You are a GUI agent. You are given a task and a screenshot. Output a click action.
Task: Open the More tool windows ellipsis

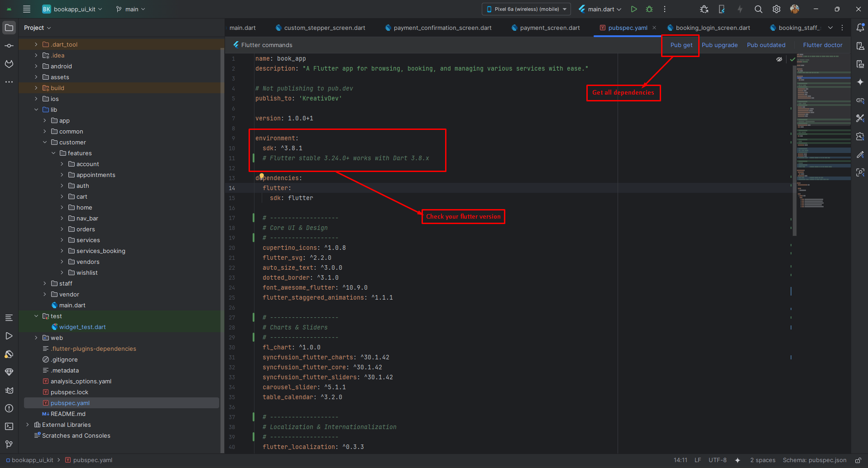tap(9, 82)
